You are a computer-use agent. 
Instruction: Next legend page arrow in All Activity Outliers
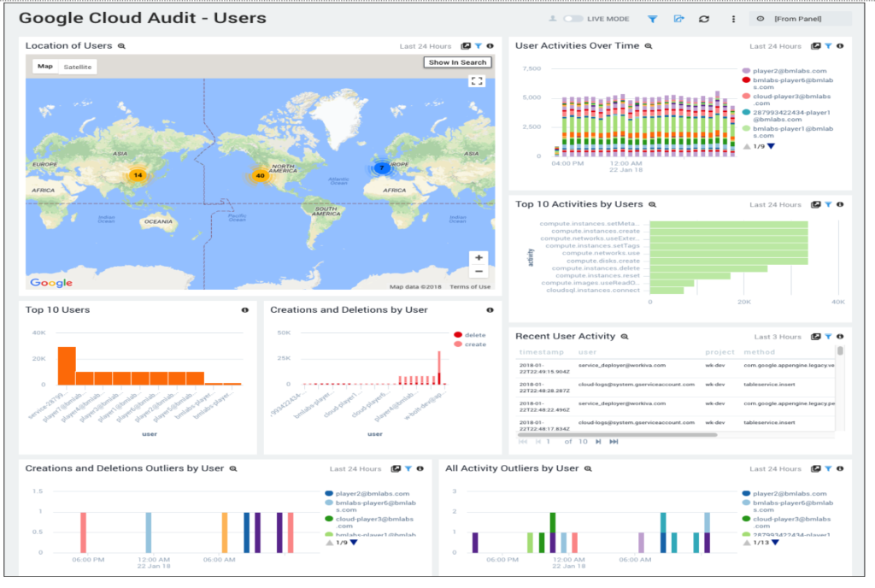[x=775, y=543]
